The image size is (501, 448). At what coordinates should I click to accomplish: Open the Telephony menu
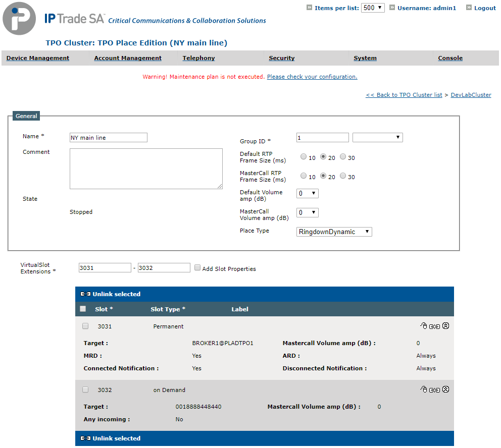[x=199, y=58]
